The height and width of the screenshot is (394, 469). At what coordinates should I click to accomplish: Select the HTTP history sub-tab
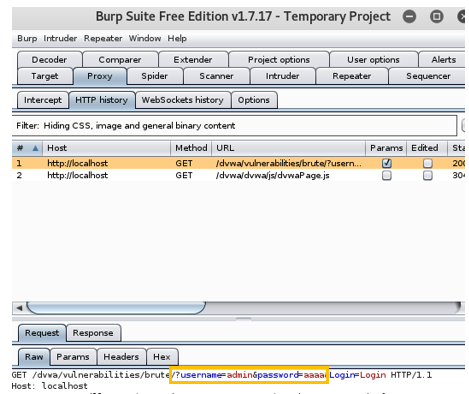click(102, 100)
